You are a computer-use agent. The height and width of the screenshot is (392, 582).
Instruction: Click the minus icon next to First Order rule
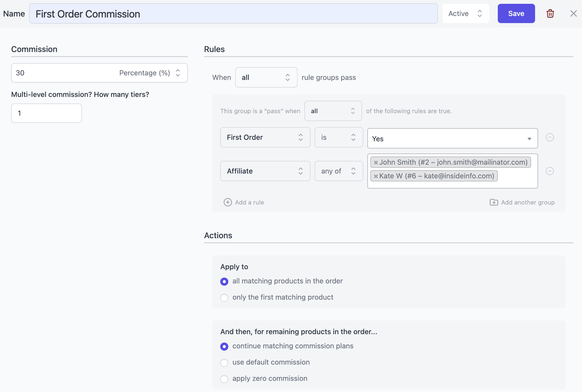(550, 137)
